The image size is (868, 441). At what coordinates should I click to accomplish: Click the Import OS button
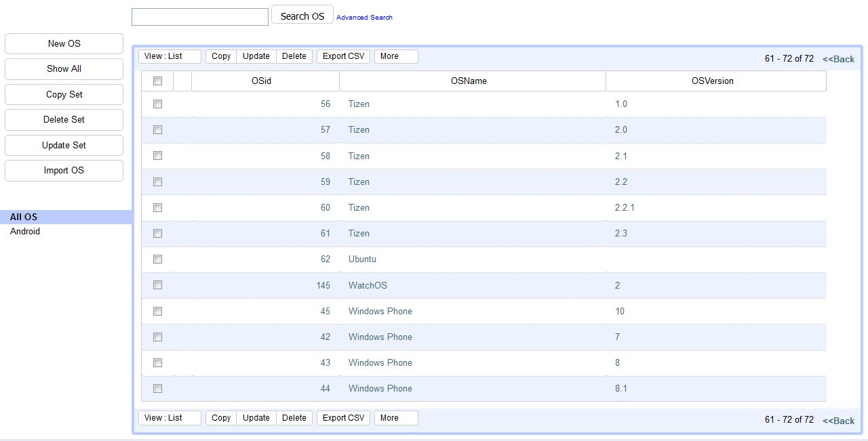(64, 170)
